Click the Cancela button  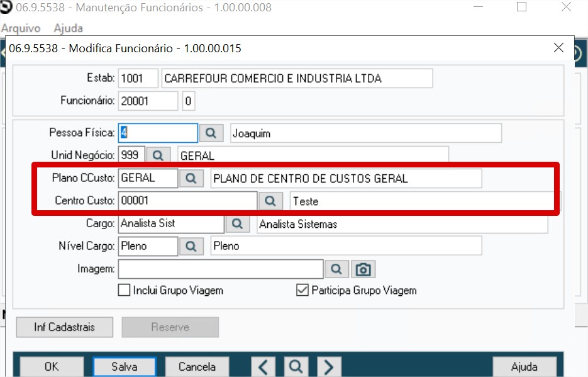coord(197,366)
